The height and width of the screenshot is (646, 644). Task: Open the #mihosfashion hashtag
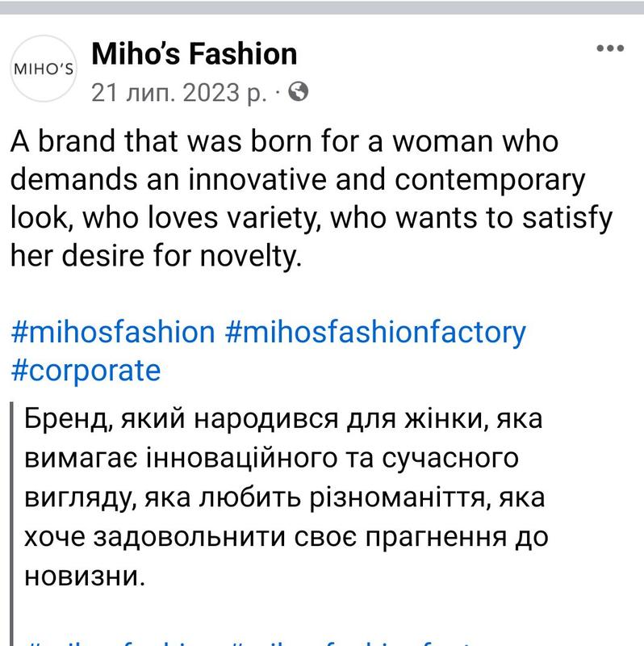[x=113, y=332]
